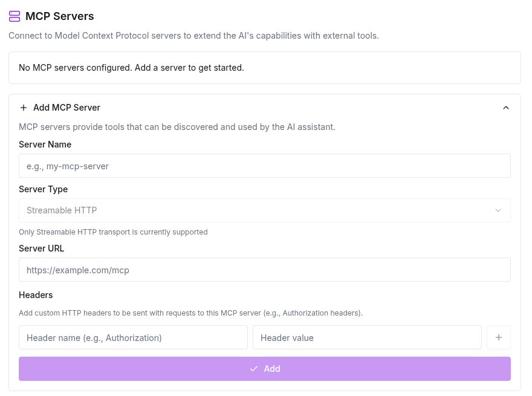532x396 pixels.
Task: Click the MCP Servers page heading
Action: point(60,16)
